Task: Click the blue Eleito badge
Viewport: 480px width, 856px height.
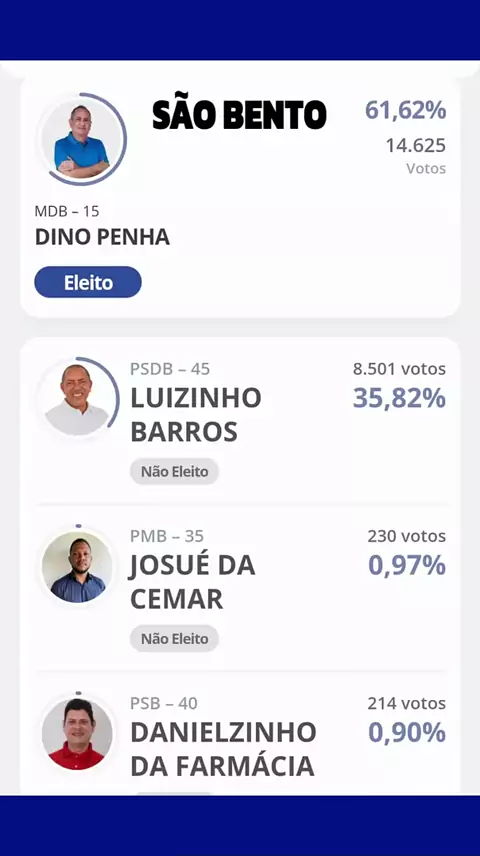Action: tap(88, 282)
